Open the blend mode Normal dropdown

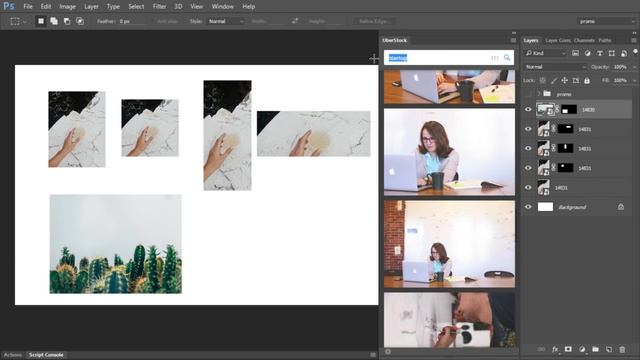click(555, 67)
